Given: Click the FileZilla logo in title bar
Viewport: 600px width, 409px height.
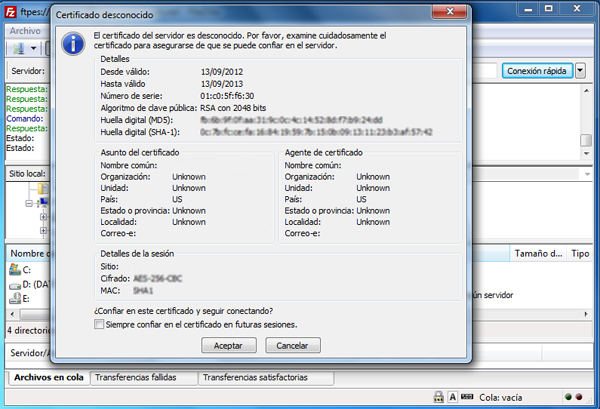Looking at the screenshot, I should 11,12.
